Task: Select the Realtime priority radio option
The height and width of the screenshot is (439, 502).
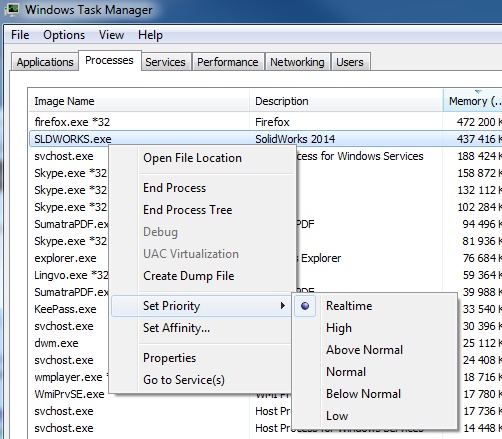Action: (x=305, y=306)
